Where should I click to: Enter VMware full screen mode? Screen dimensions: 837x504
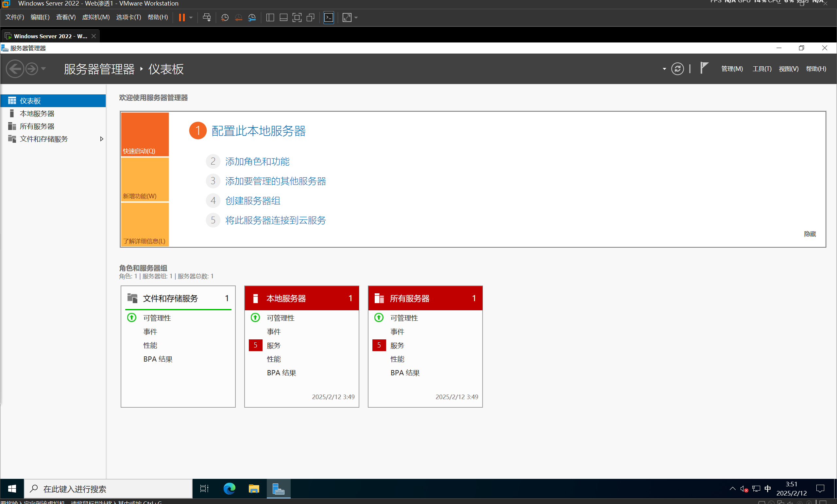pos(297,18)
